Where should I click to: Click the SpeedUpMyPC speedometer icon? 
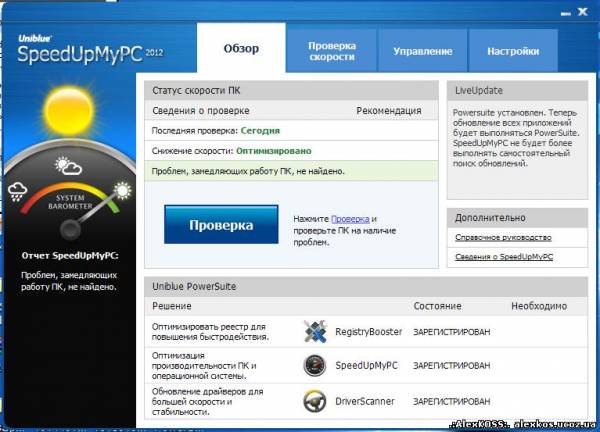tap(315, 365)
